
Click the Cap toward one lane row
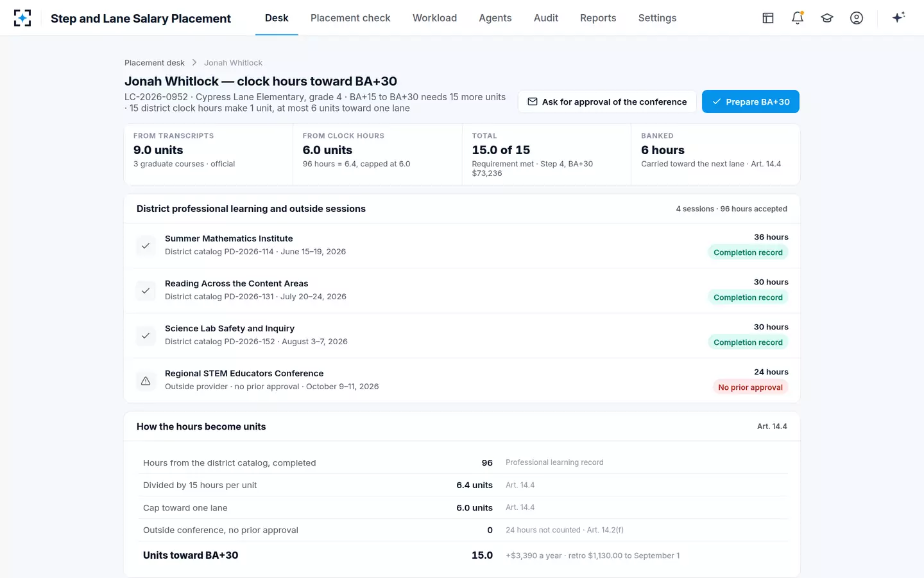pyautogui.click(x=462, y=507)
